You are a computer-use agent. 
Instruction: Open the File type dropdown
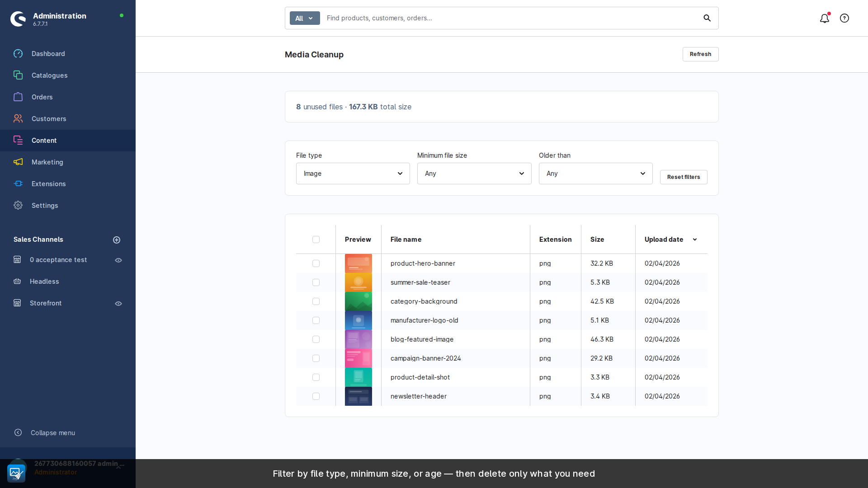coord(353,174)
